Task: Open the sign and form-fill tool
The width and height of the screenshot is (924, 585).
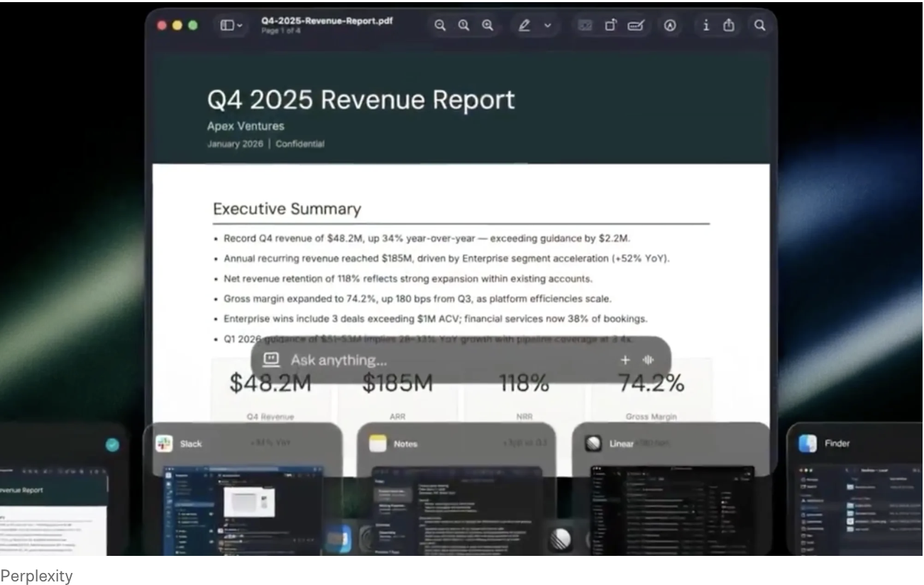Action: (x=636, y=26)
